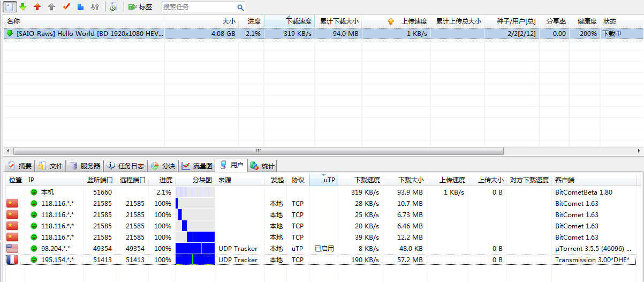The height and width of the screenshot is (282, 644).
Task: Click inside the 搜索任务 search field
Action: tap(198, 8)
